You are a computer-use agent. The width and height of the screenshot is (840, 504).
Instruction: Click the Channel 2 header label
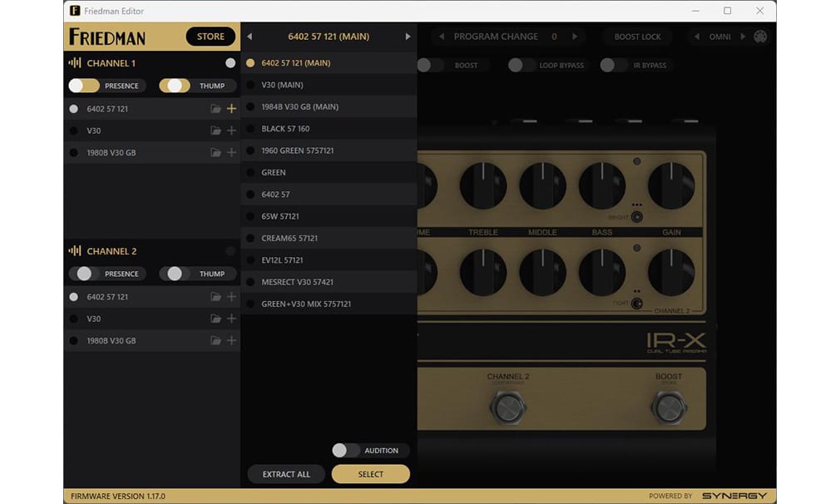pos(111,251)
